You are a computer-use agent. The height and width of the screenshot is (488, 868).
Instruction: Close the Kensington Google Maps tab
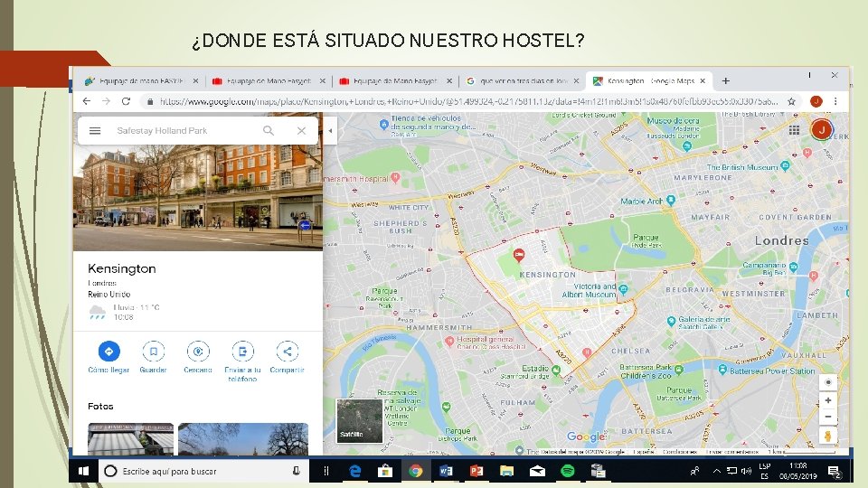[703, 80]
